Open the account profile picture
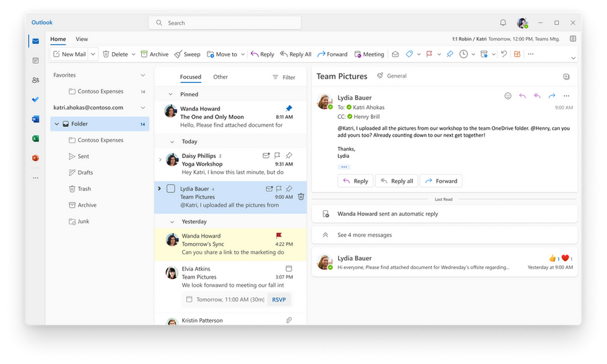 (x=523, y=23)
